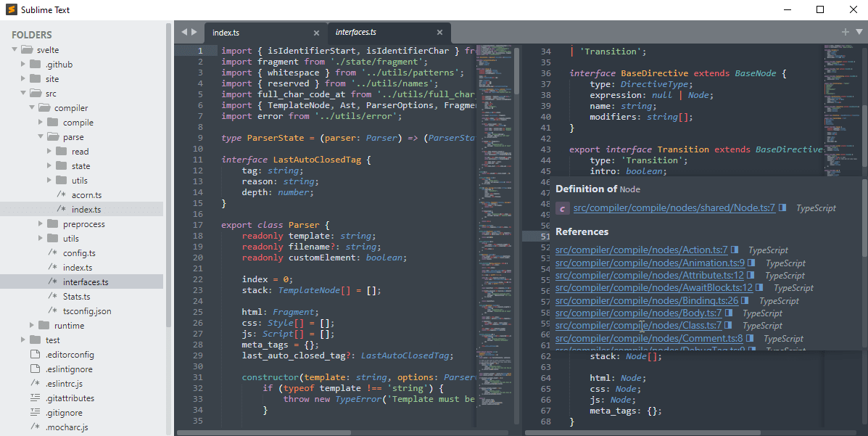Expand the state folder
868x436 pixels.
49,165
